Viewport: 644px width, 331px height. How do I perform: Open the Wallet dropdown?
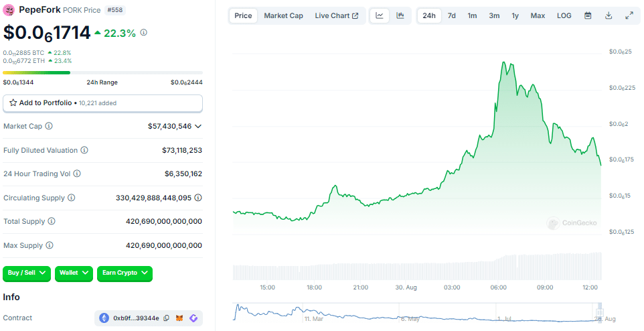coord(74,273)
